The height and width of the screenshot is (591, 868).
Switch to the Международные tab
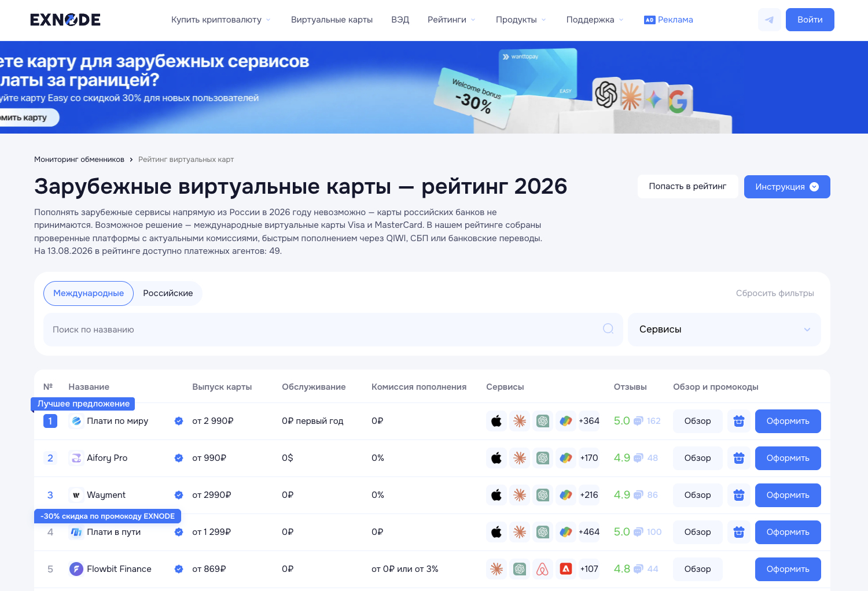89,293
